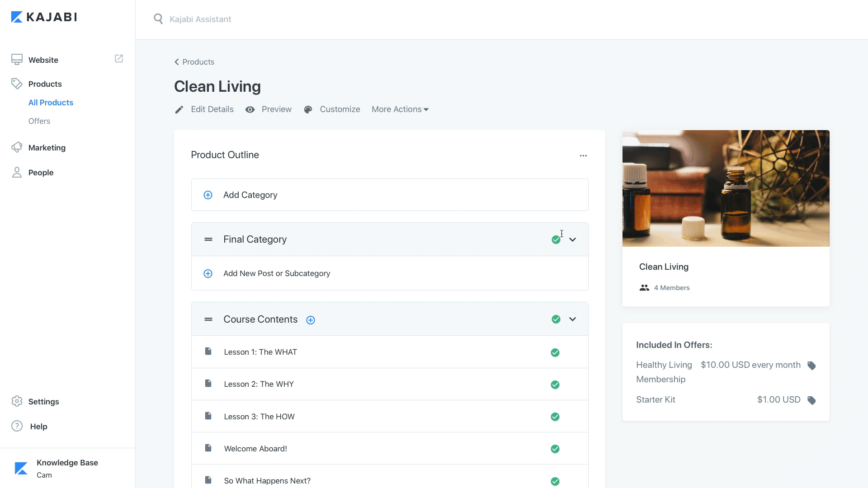This screenshot has height=488, width=868.
Task: Toggle published status of Lesson 1: The WHAT
Action: click(555, 353)
